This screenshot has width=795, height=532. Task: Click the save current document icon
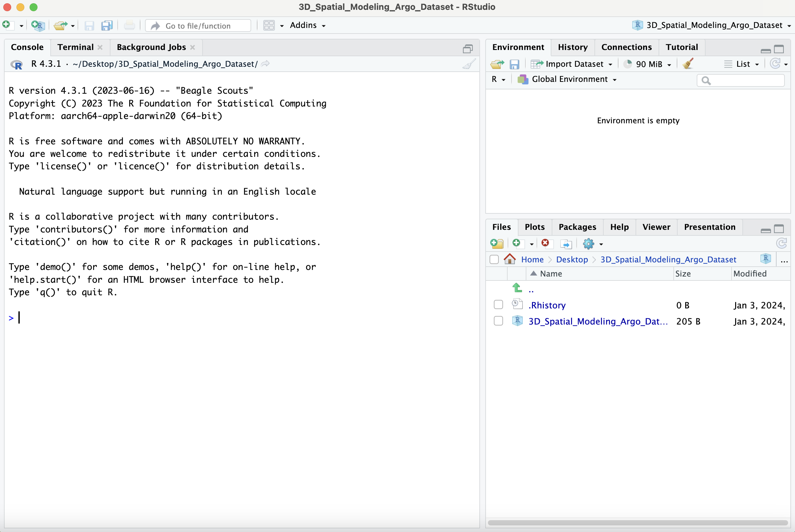89,25
